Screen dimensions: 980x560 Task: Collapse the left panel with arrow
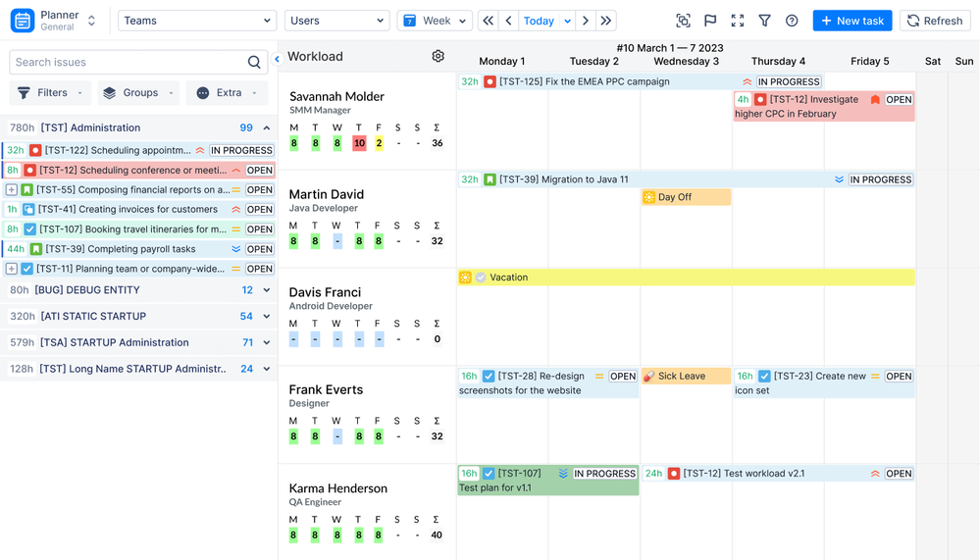277,60
